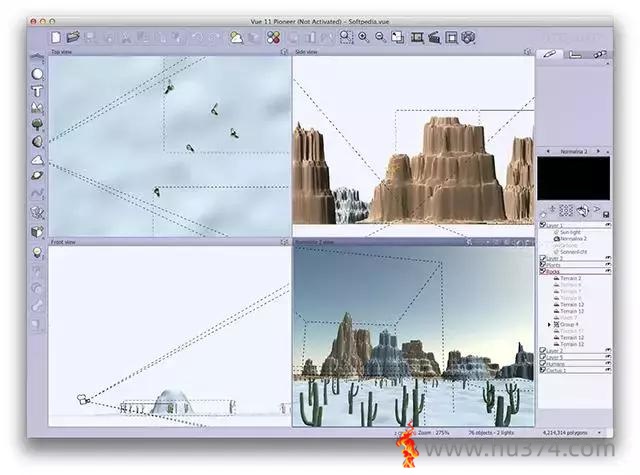Click the grid dots icon above layer list
Image resolution: width=640 pixels, height=475 pixels.
(566, 211)
